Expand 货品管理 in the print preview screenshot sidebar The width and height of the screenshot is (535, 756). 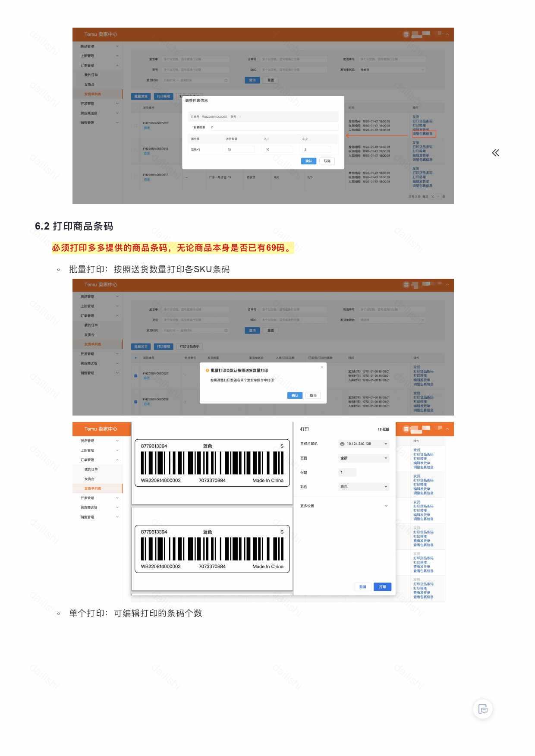99,441
